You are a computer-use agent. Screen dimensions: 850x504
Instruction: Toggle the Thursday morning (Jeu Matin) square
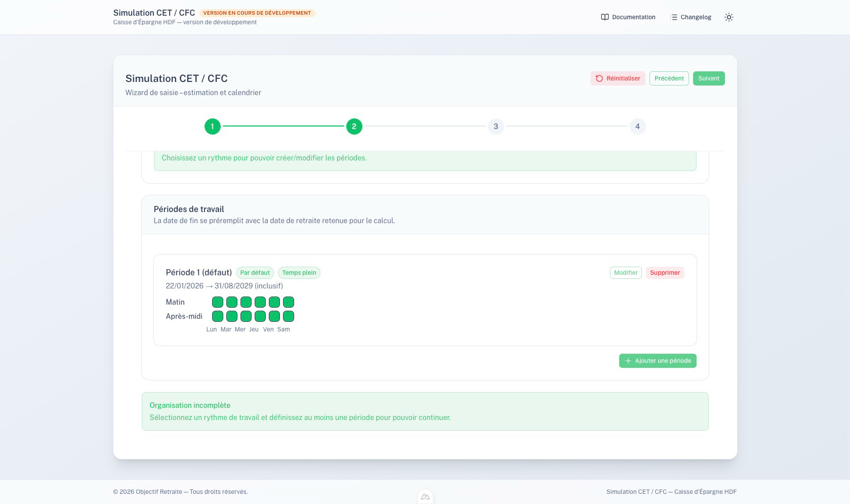point(260,302)
